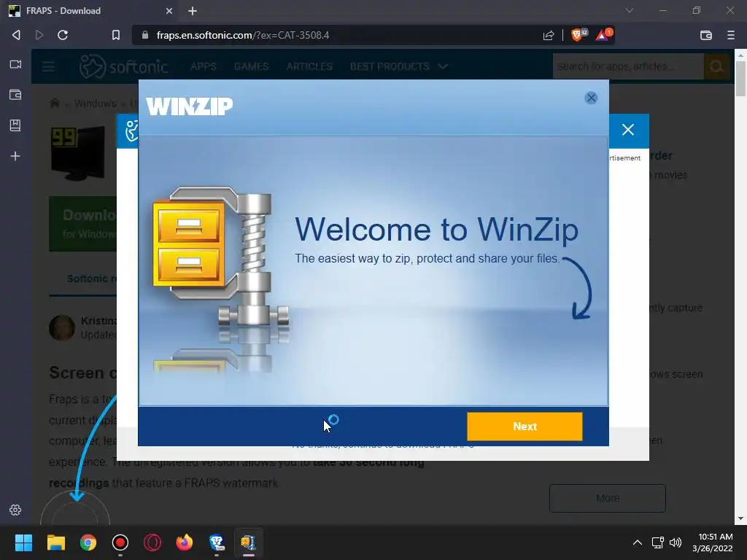This screenshot has width=747, height=560.
Task: Select the WinZip installer taskbar icon
Action: click(249, 542)
